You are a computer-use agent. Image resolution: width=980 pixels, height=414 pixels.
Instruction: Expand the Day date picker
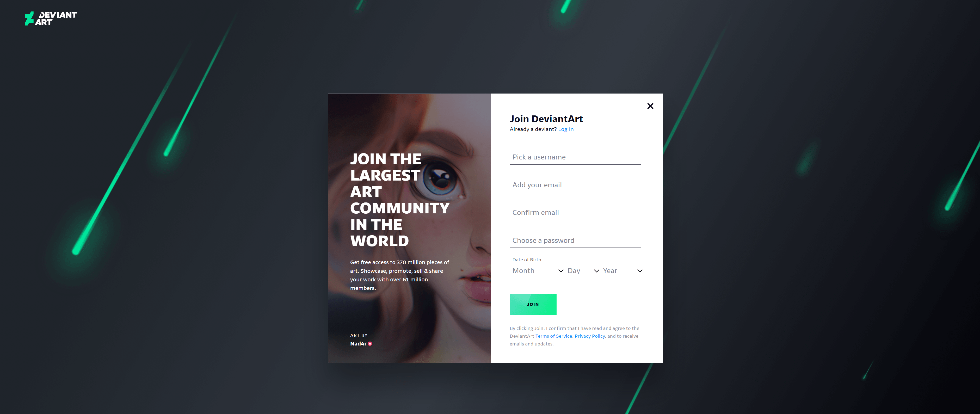pyautogui.click(x=581, y=270)
